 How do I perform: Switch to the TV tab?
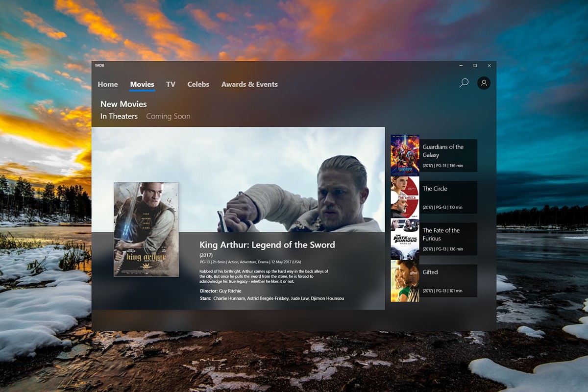pyautogui.click(x=171, y=84)
